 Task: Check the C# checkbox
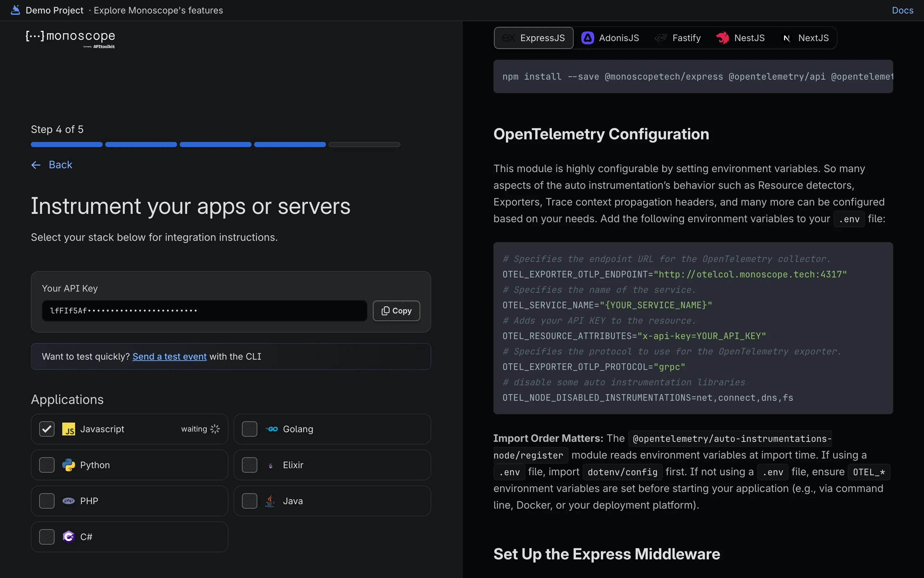pyautogui.click(x=47, y=537)
